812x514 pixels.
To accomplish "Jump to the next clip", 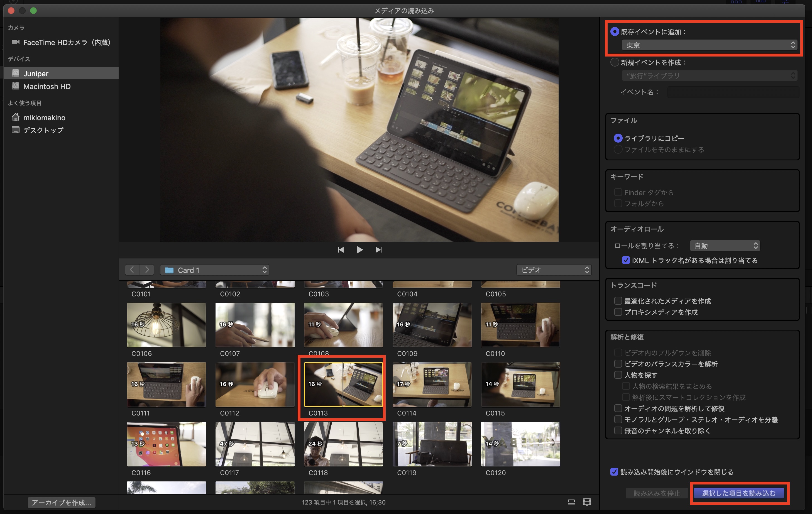I will click(x=378, y=249).
